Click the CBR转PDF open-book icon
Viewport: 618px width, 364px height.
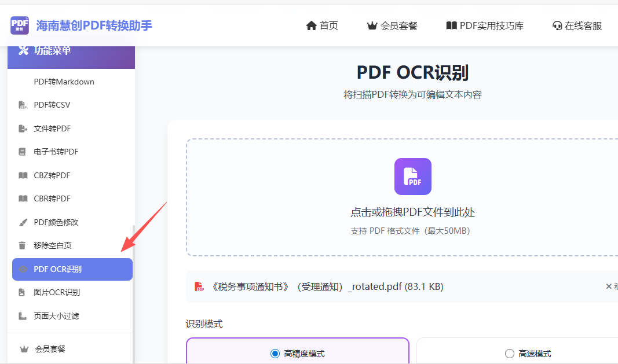[x=23, y=198]
